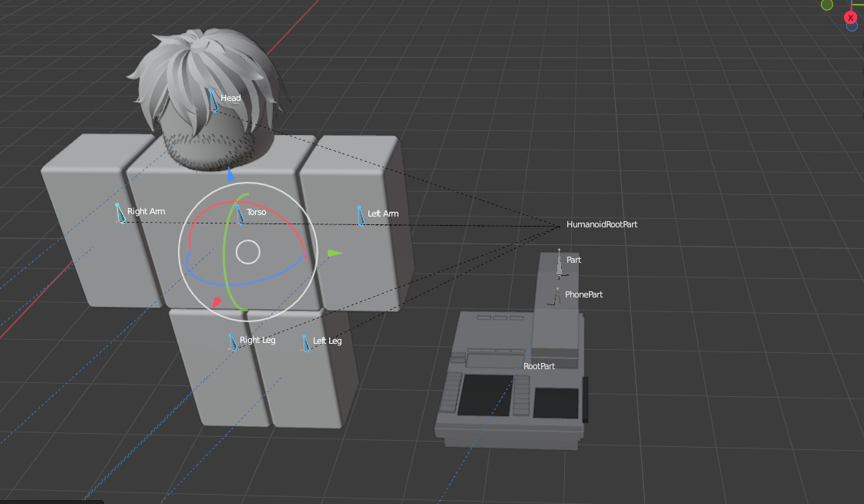Screen dimensions: 864x504
Task: Click the green Y rotation arc
Action: coord(225,254)
